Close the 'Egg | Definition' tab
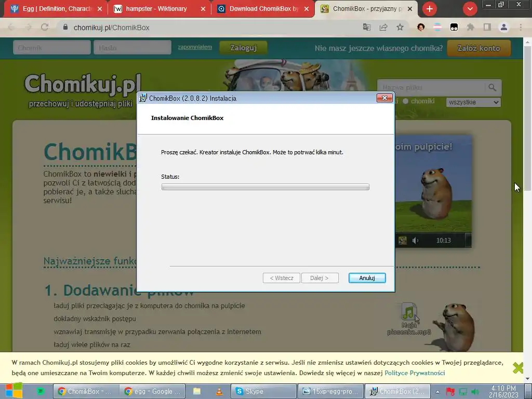 (x=99, y=9)
